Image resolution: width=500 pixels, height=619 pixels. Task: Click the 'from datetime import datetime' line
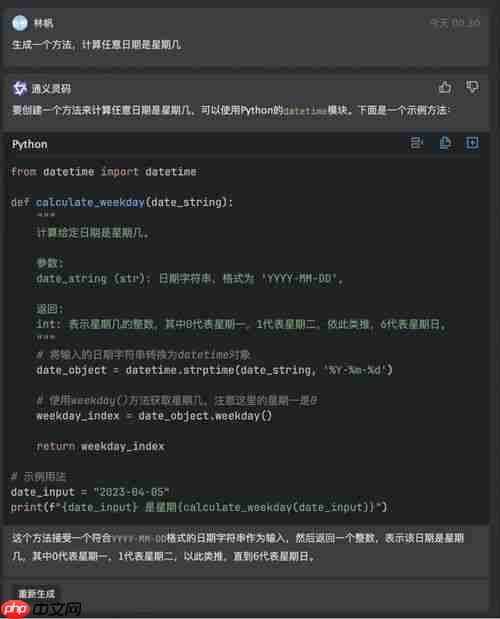click(104, 172)
